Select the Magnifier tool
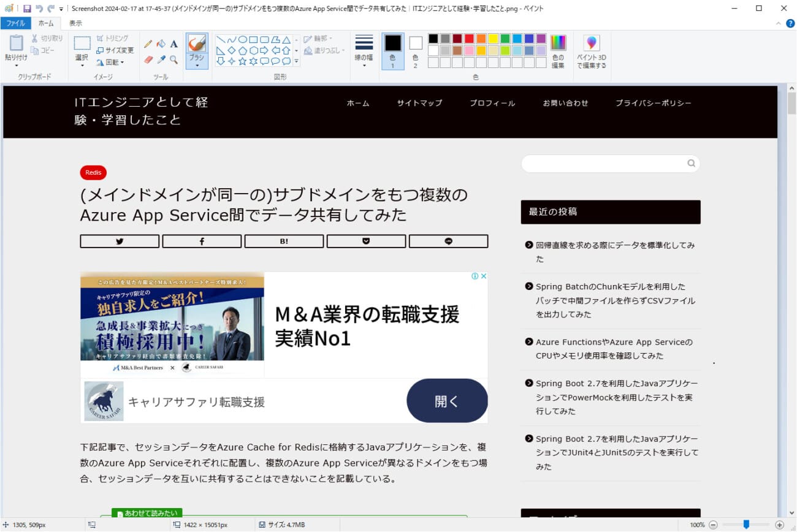Screen dimensions: 797x532 (x=174, y=60)
